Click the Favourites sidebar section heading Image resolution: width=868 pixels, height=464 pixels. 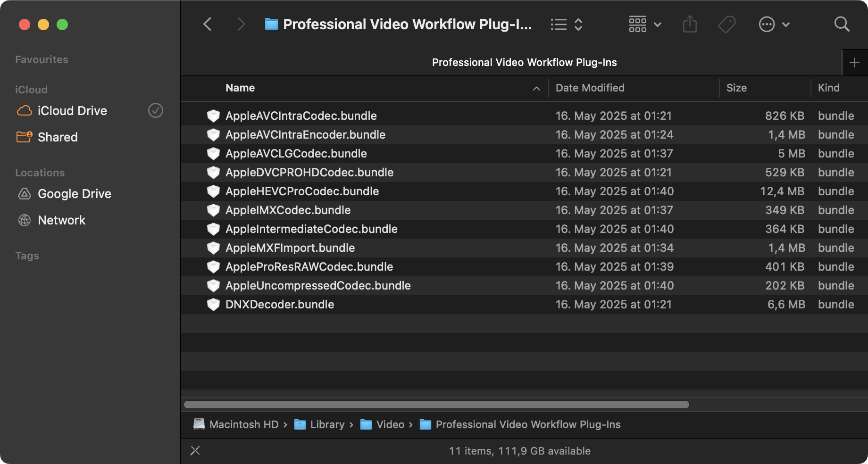coord(42,59)
